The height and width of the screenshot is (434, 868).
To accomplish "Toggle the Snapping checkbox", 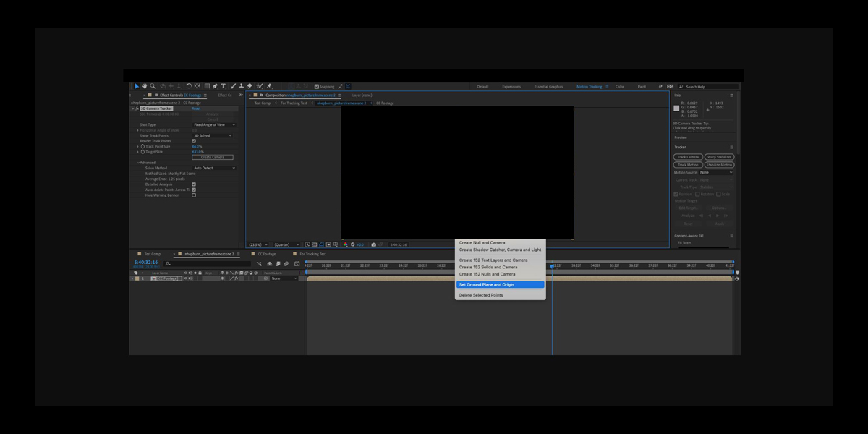I will click(x=317, y=86).
